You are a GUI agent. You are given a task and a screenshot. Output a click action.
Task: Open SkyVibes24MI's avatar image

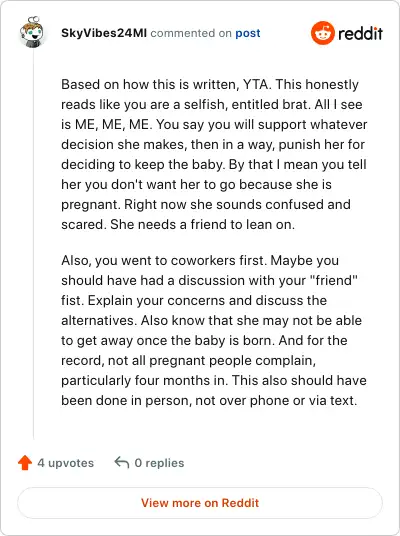click(31, 32)
